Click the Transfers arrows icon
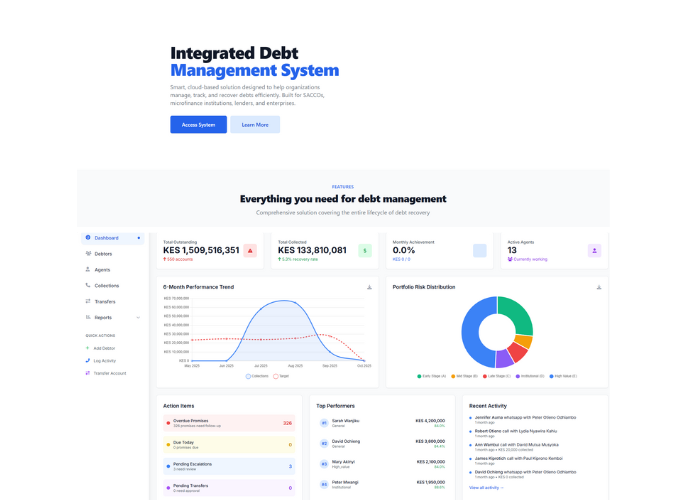Image resolution: width=700 pixels, height=500 pixels. click(x=87, y=301)
